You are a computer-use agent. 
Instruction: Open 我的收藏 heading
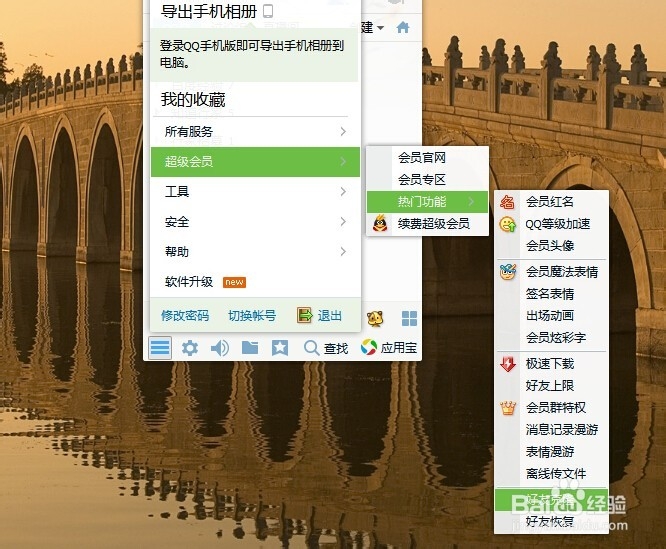(193, 100)
